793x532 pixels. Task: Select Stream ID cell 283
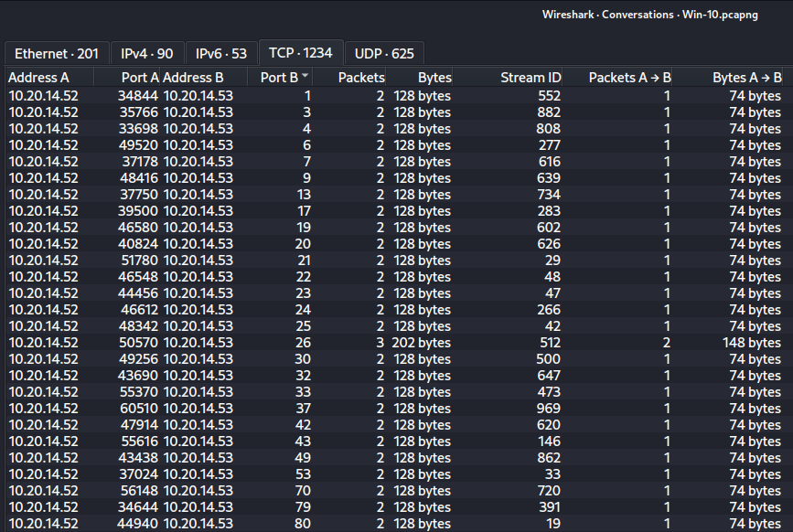(549, 210)
